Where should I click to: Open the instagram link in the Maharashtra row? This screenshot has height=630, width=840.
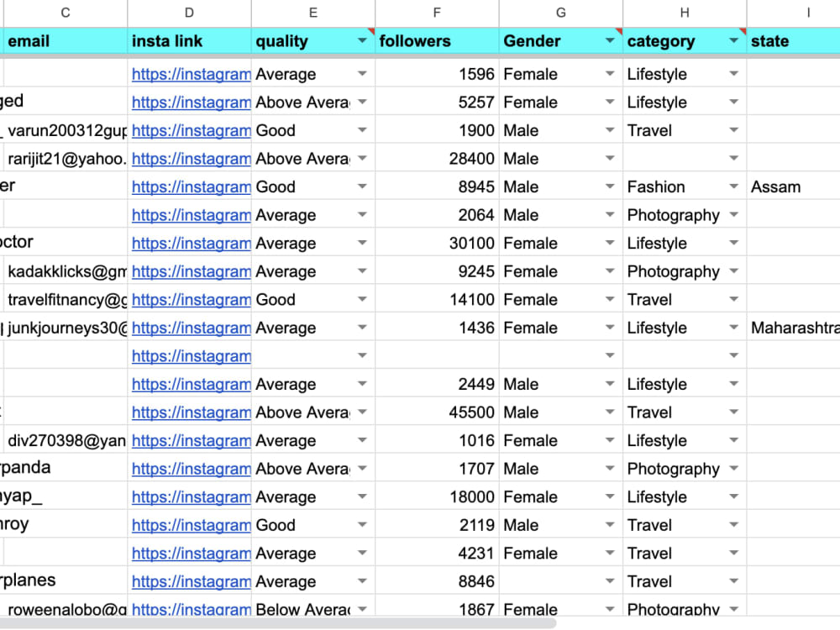(192, 328)
